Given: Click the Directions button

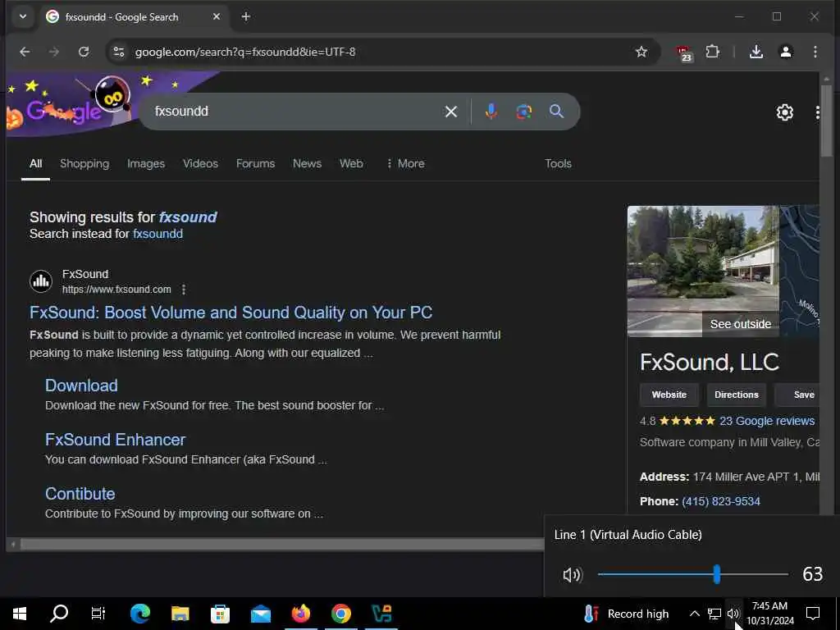Looking at the screenshot, I should [x=737, y=395].
